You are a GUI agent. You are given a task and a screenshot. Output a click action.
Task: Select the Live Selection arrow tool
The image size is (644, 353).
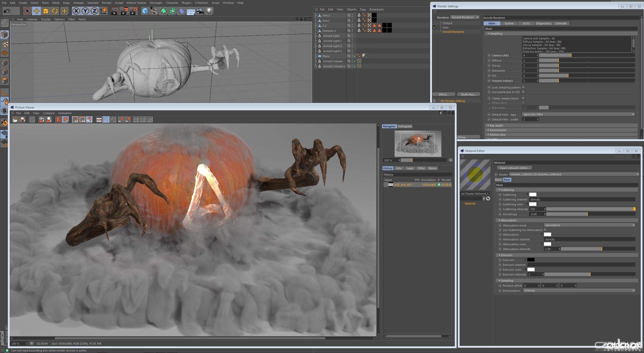click(x=27, y=11)
